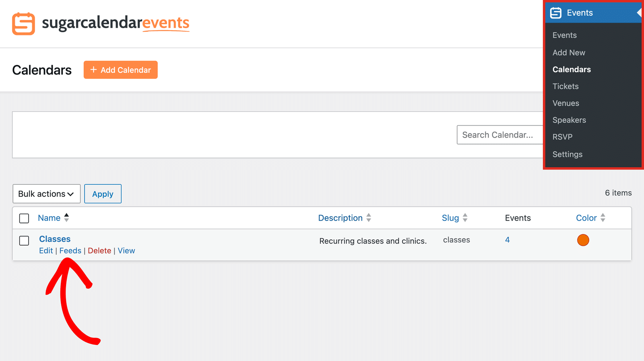The image size is (644, 361).
Task: Open the Bulk actions dropdown
Action: (x=47, y=194)
